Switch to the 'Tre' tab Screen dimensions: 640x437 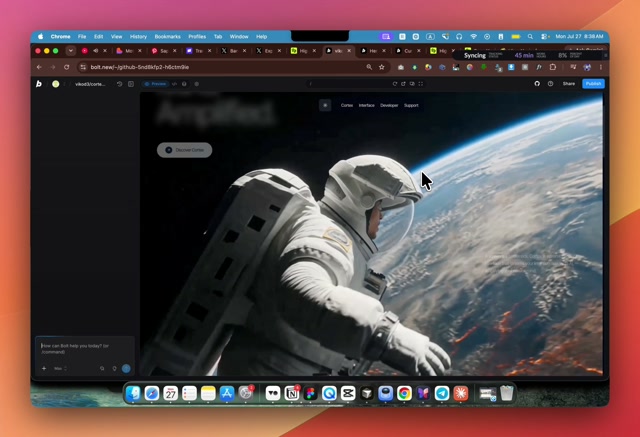pyautogui.click(x=198, y=51)
